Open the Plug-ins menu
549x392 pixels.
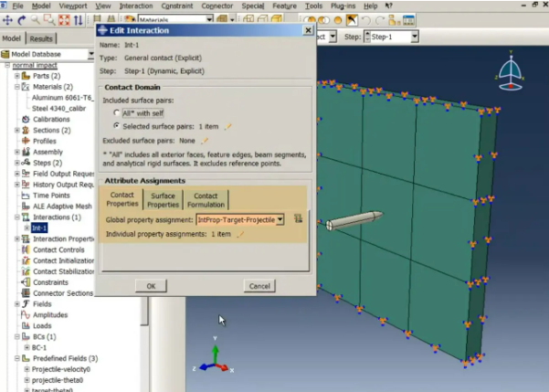pyautogui.click(x=343, y=6)
